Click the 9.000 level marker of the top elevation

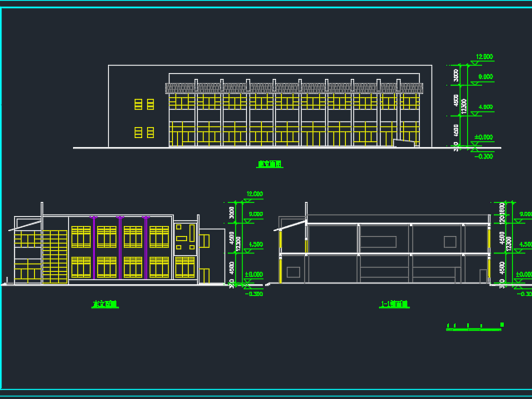click(485, 77)
